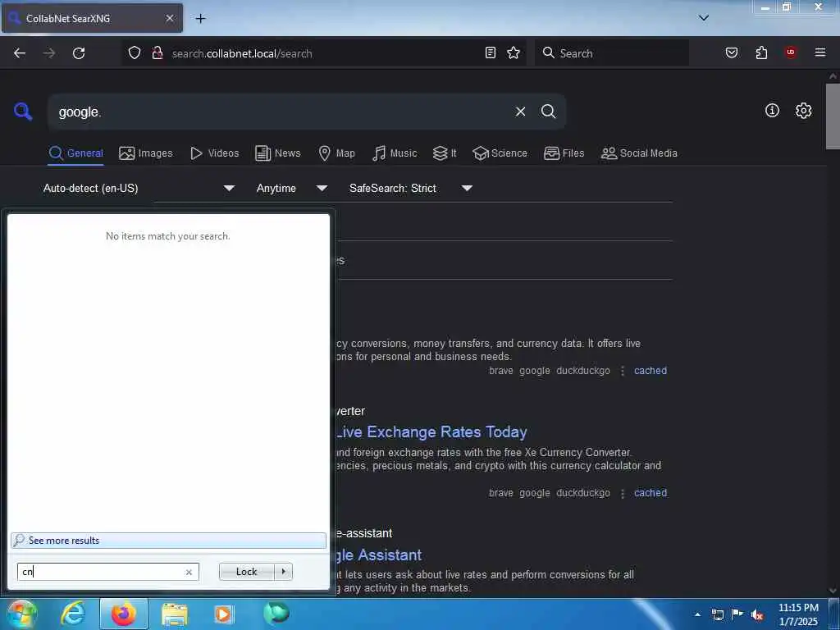Close the CollabNet SearXNG tab
The height and width of the screenshot is (630, 840).
click(x=170, y=18)
